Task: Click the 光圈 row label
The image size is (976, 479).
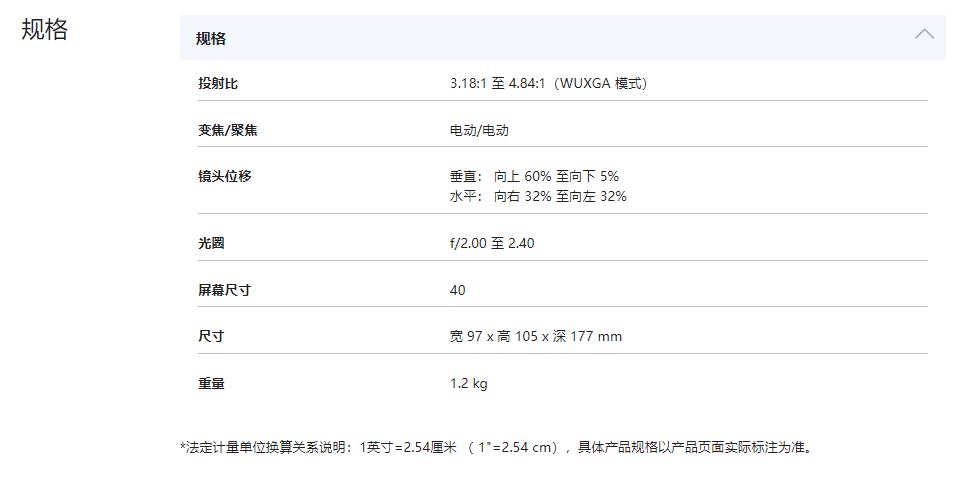Action: point(211,243)
